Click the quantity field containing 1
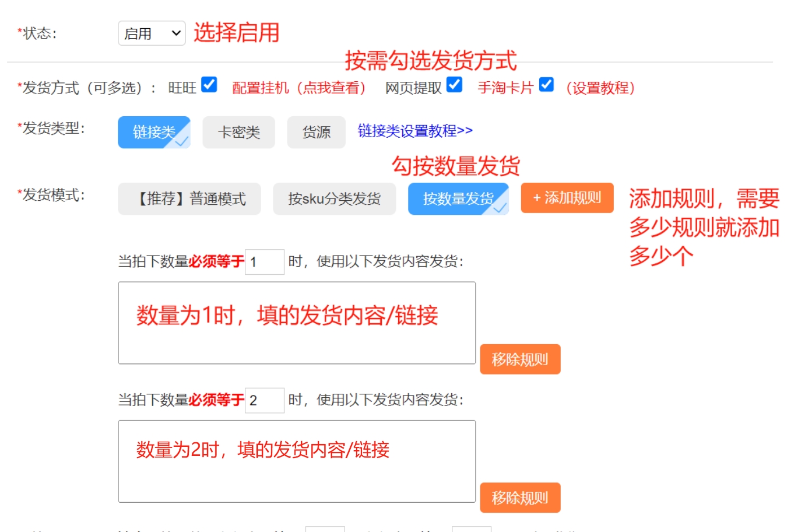Viewport: 797px width, 532px height. tap(264, 262)
